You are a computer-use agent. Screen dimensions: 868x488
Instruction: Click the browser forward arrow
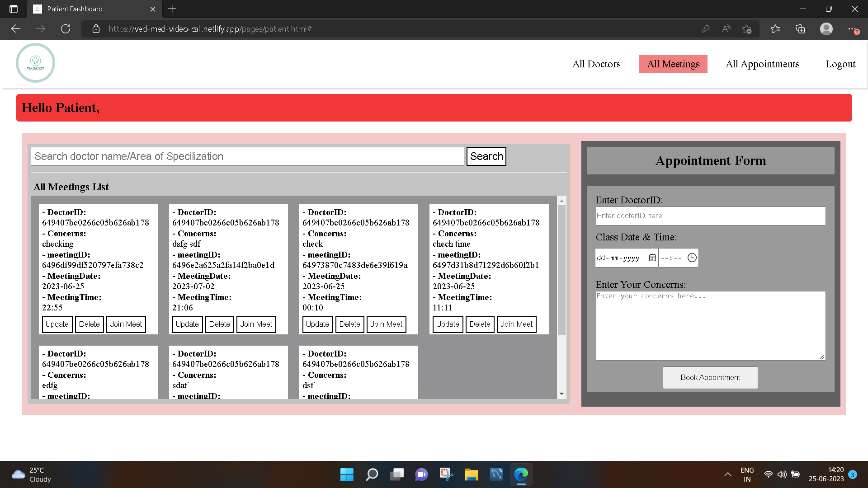(x=41, y=29)
